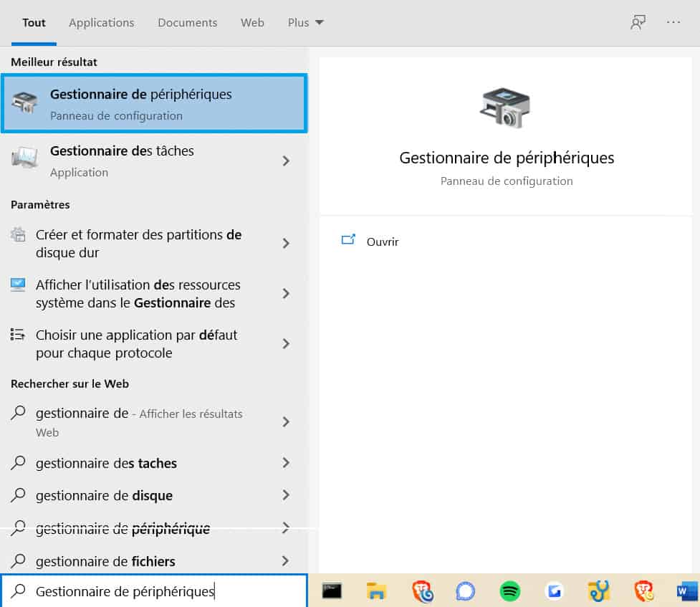Click the feedback person icon at top right
This screenshot has height=607, width=700.
pos(638,22)
